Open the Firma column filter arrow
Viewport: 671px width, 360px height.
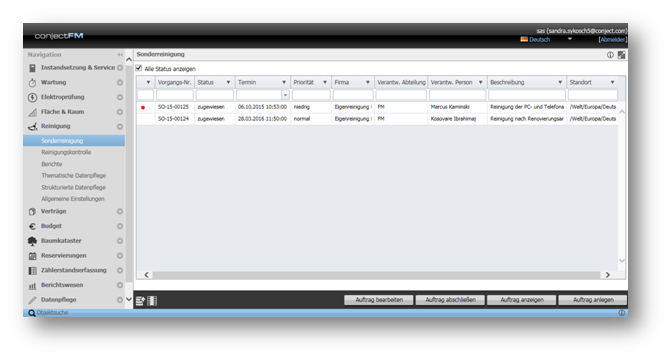pos(368,82)
